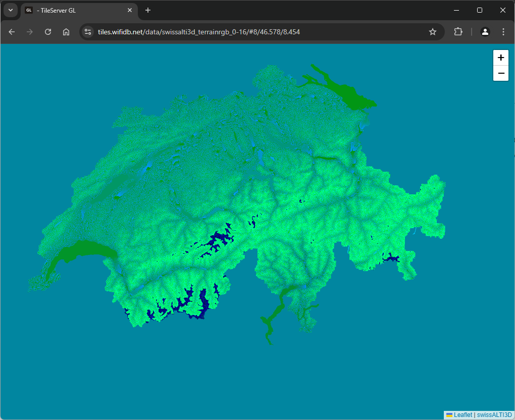Expand the tab search chevron
This screenshot has height=420, width=515.
(11, 10)
